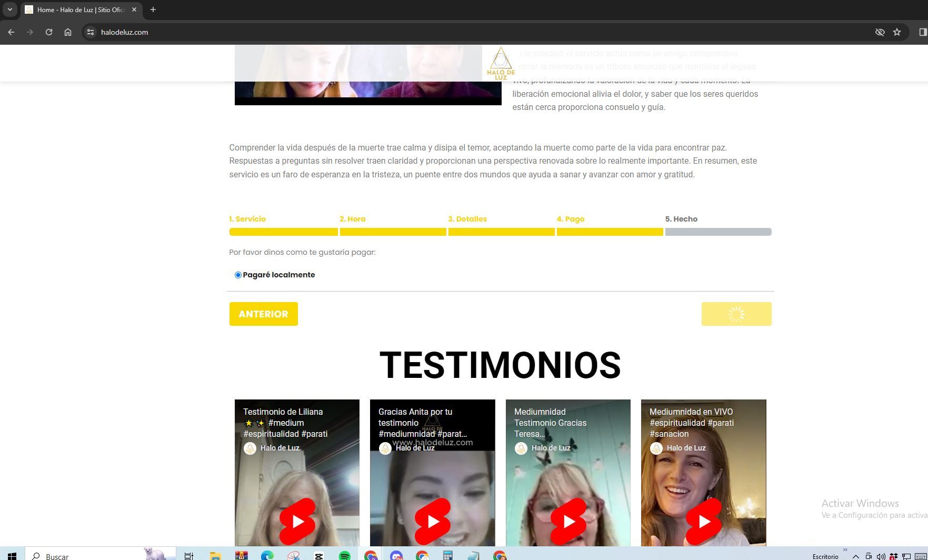
Task: Expand the Escritorio toolbar chevron
Action: (x=845, y=550)
